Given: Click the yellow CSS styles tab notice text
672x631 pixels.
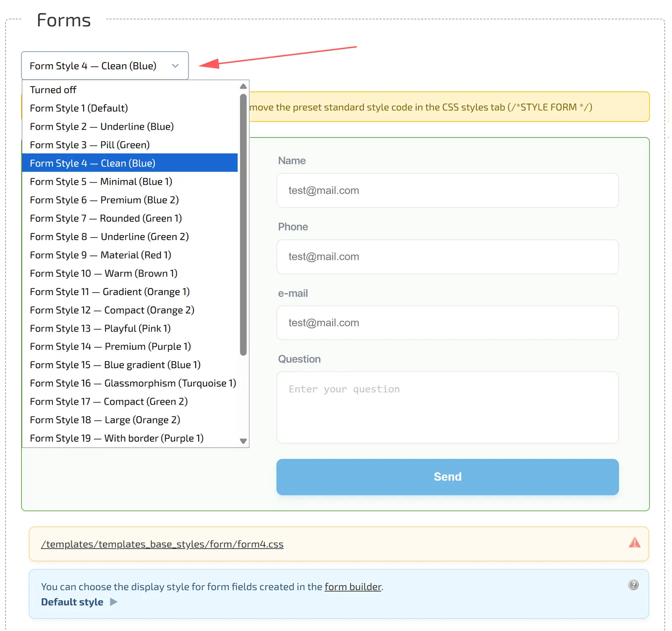Looking at the screenshot, I should point(420,107).
